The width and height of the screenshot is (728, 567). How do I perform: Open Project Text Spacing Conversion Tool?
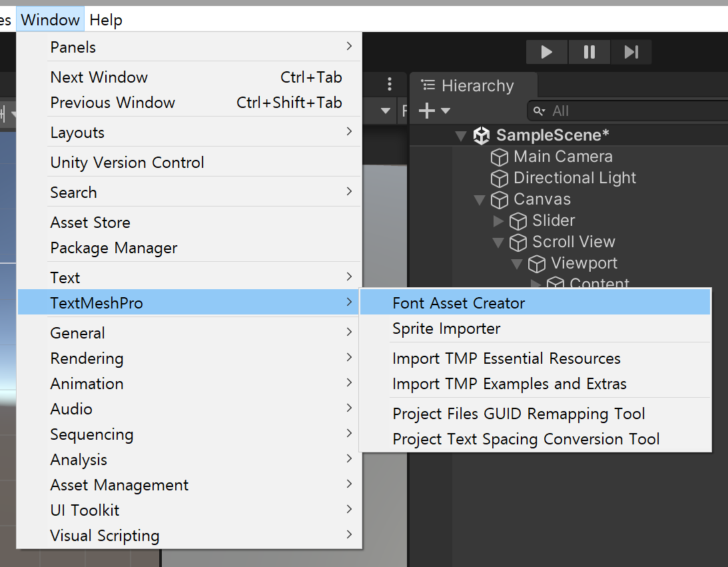(536, 439)
